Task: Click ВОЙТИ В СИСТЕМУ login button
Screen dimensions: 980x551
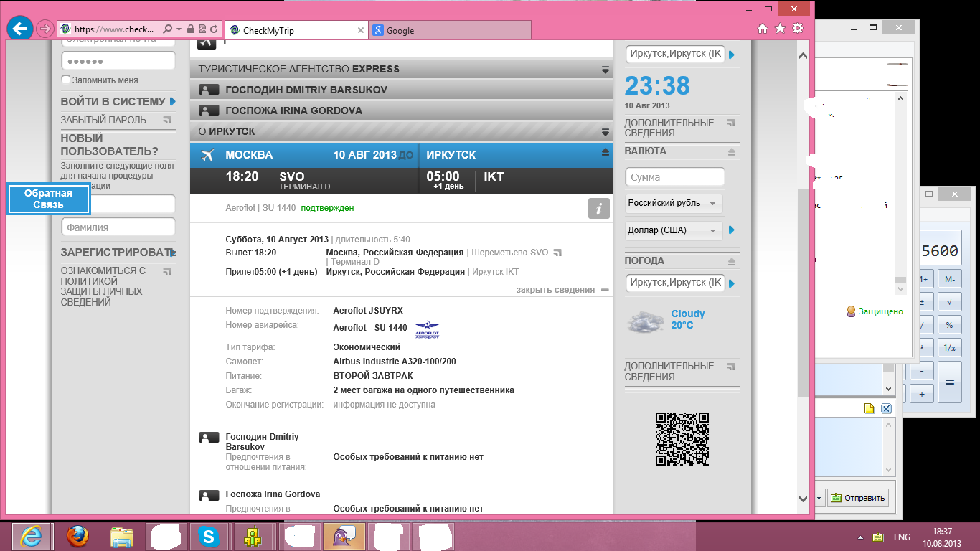Action: tap(118, 102)
